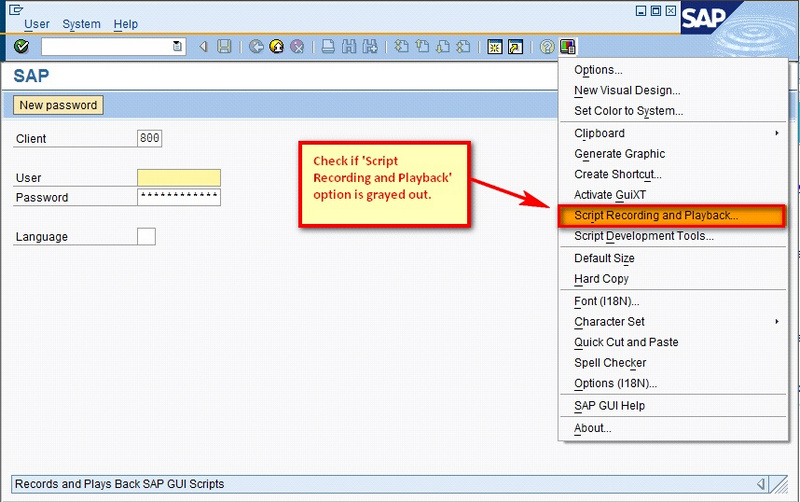Image resolution: width=800 pixels, height=502 pixels.
Task: Click the Find binoculars icon
Action: coord(349,47)
